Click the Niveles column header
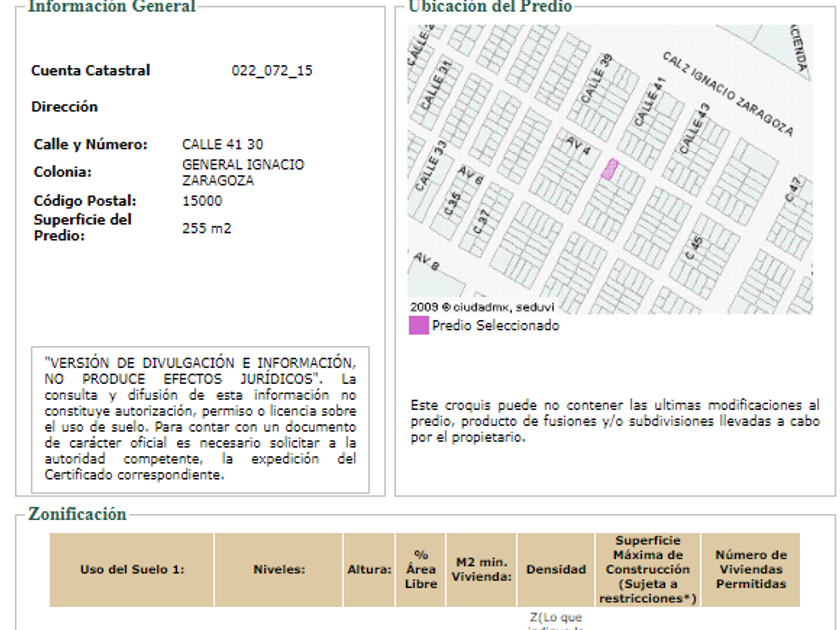Viewport: 840px width, 630px height. (279, 569)
